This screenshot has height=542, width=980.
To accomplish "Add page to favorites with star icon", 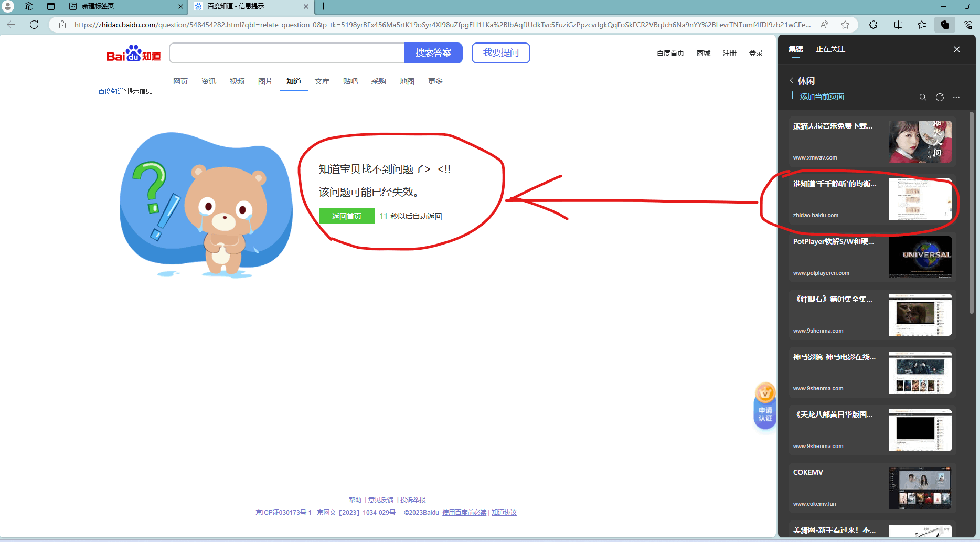I will click(845, 25).
